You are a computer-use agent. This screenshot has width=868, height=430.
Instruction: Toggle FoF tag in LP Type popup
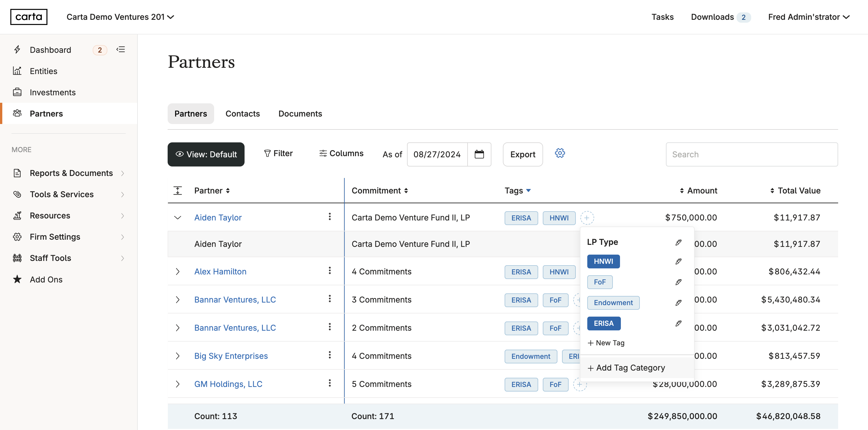pyautogui.click(x=599, y=282)
